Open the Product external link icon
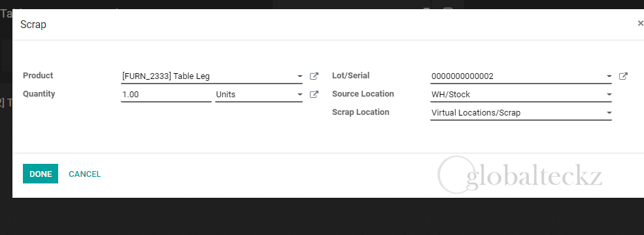This screenshot has width=644, height=235. click(314, 76)
